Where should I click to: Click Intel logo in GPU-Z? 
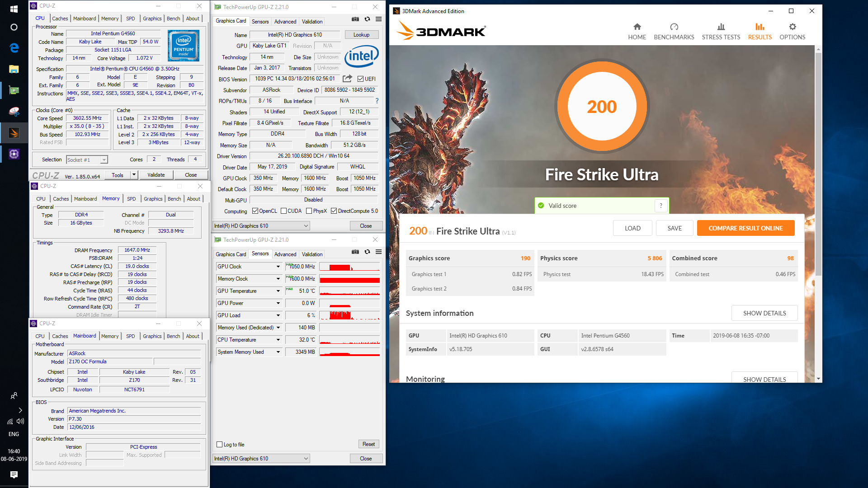click(x=362, y=56)
